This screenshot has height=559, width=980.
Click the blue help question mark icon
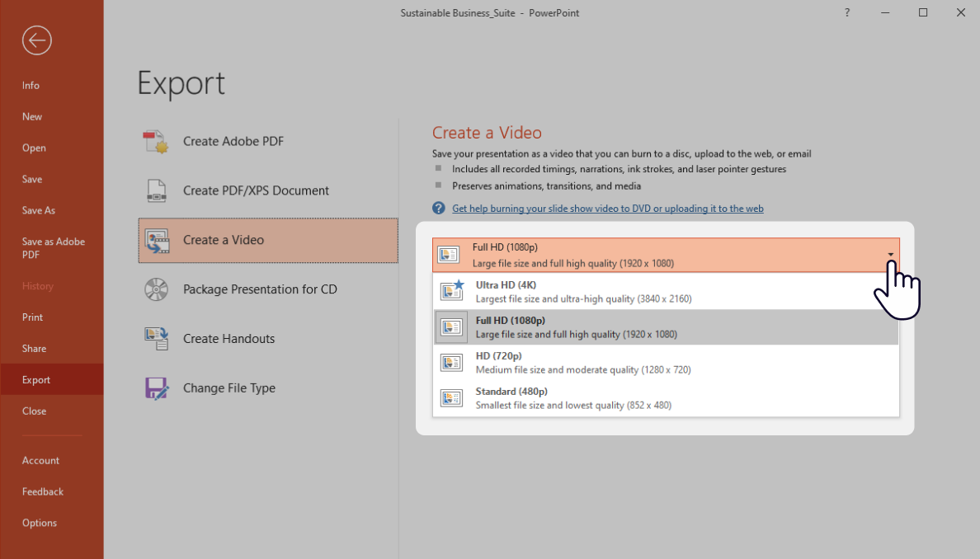coord(438,208)
